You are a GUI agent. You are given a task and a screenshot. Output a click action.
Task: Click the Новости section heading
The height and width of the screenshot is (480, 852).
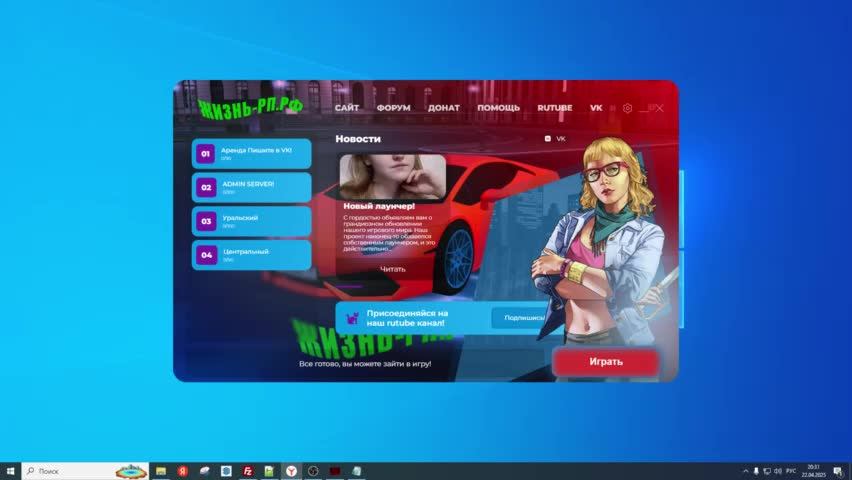click(x=358, y=139)
